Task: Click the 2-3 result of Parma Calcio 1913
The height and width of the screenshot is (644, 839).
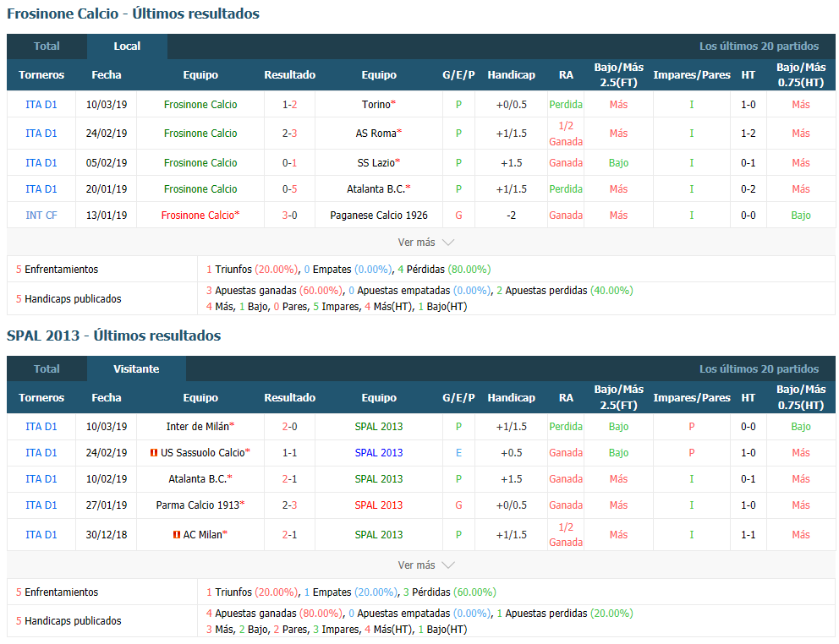Action: tap(289, 505)
